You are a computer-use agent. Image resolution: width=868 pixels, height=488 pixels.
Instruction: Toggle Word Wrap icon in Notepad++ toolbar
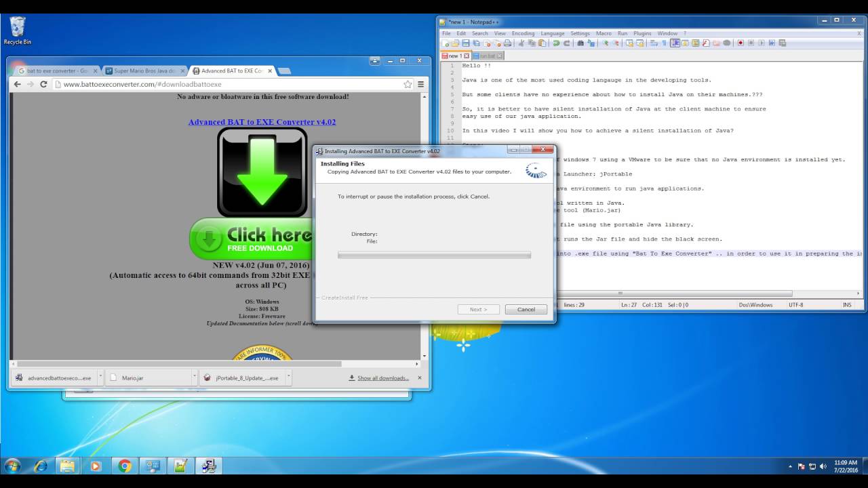pos(653,43)
